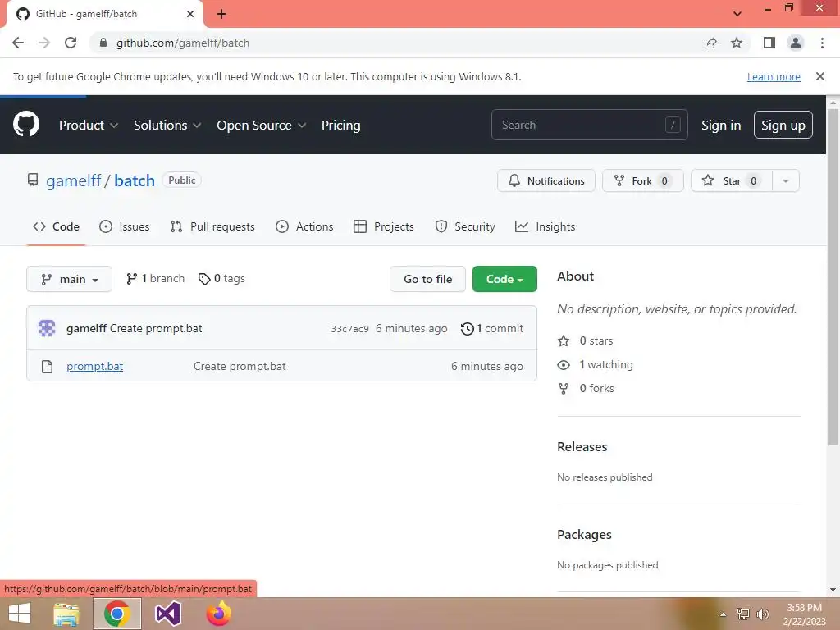The width and height of the screenshot is (840, 630).
Task: Click the vertical page scrollbar thumb
Action: click(833, 276)
